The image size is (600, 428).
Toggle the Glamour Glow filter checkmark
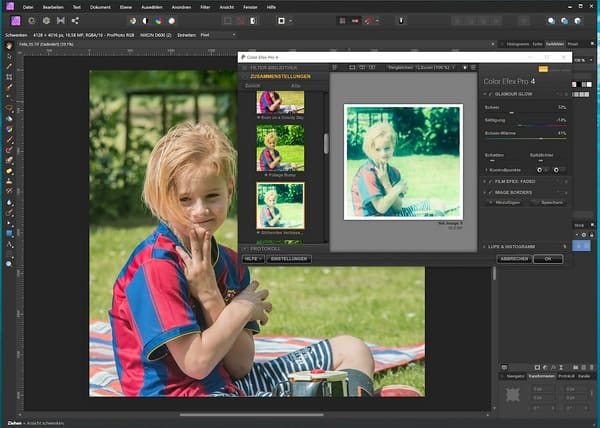pyautogui.click(x=491, y=94)
